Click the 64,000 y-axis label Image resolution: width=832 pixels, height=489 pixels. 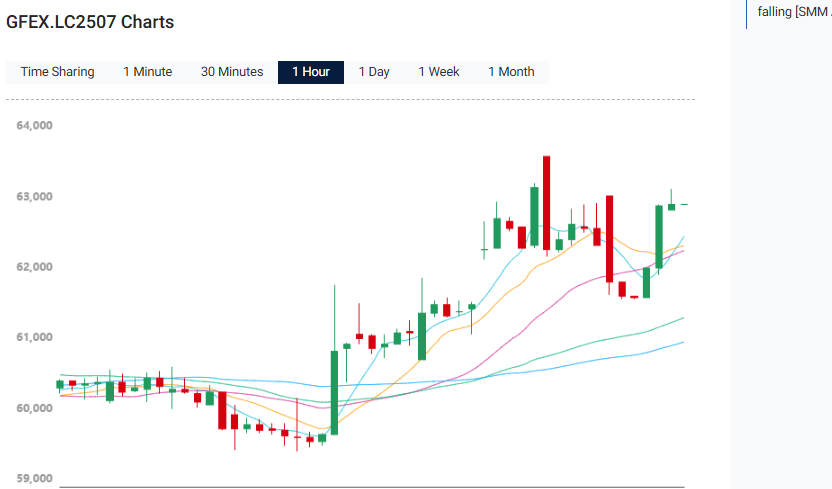tap(34, 126)
